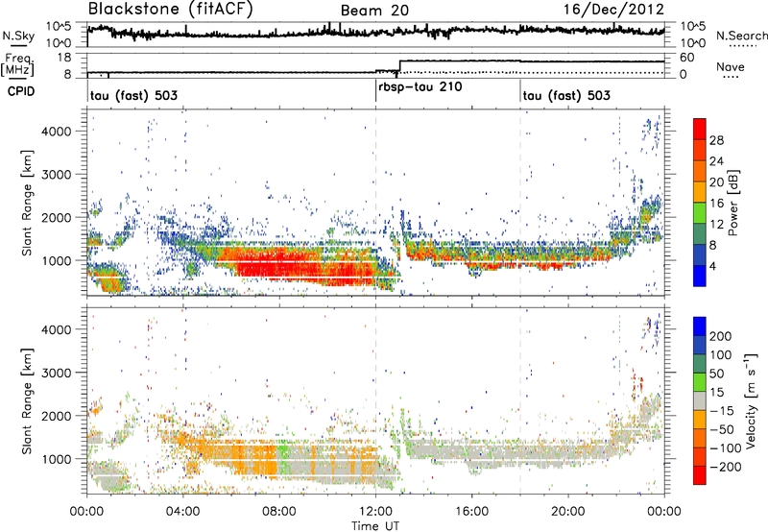
Task: Pick the red bottom segment of Velocity colorbar
Action: (x=700, y=475)
